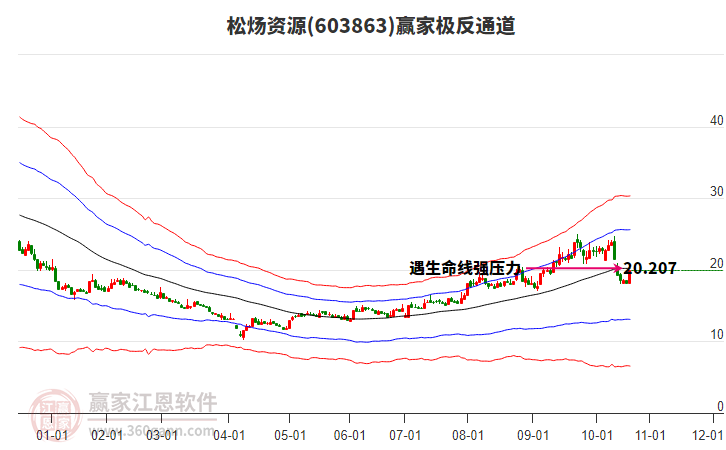Click the y-axis label 30
The width and height of the screenshot is (726, 450).
point(717,192)
